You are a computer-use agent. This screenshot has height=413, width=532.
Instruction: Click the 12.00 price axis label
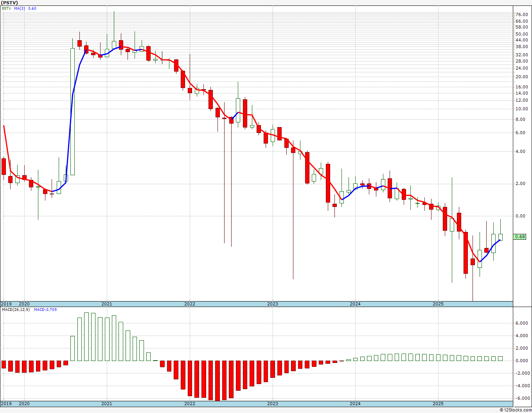click(x=522, y=100)
